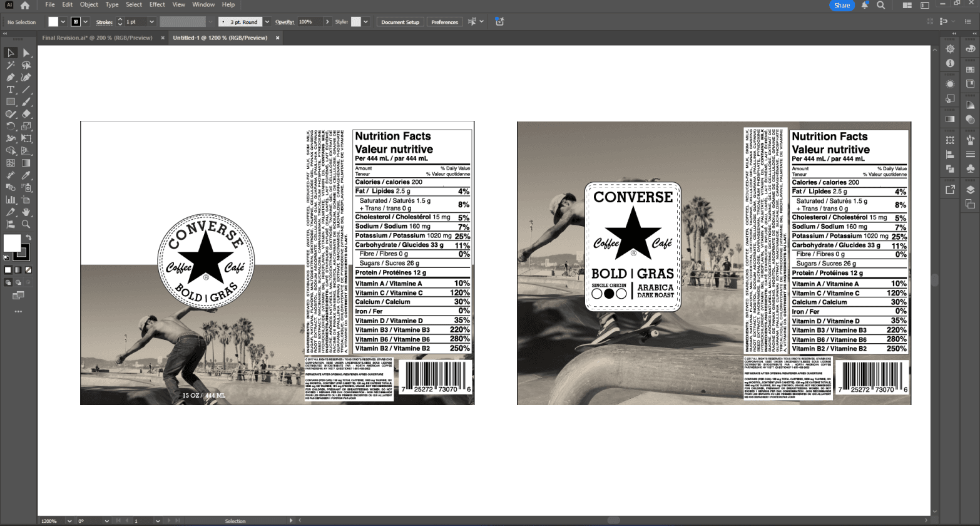The width and height of the screenshot is (980, 526).
Task: Activate the Line Segment tool
Action: tap(26, 90)
